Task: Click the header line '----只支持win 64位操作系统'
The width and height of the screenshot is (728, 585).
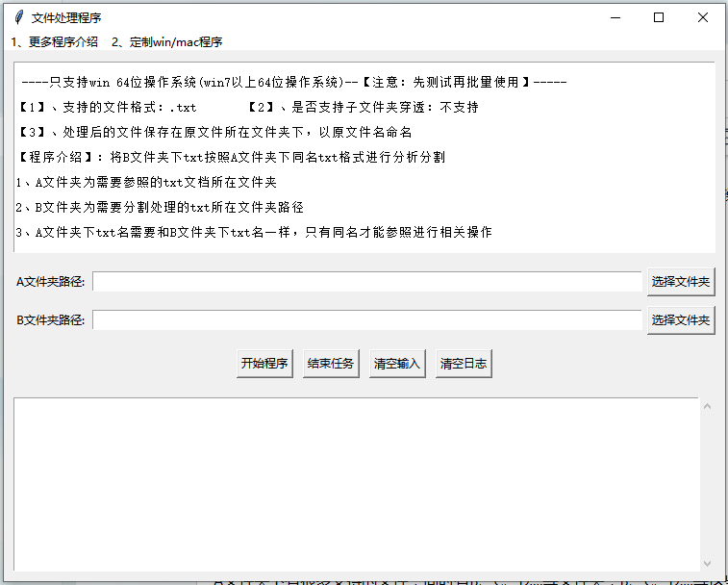Action: tap(294, 82)
